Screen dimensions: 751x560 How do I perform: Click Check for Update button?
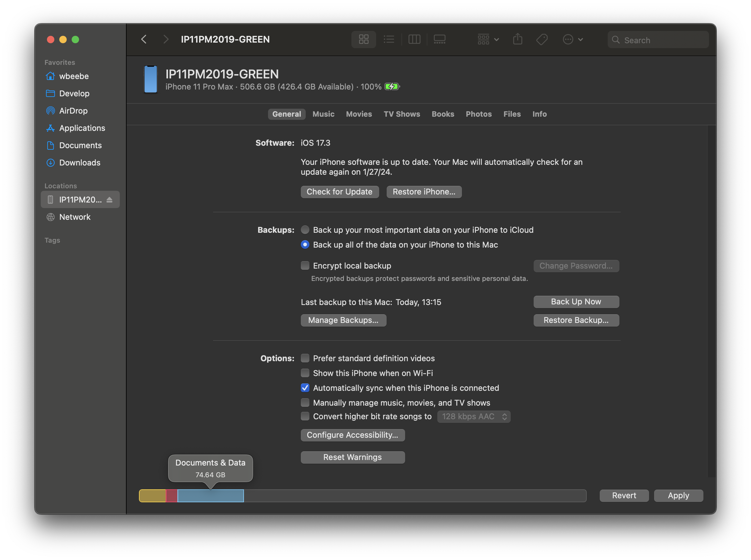point(339,191)
